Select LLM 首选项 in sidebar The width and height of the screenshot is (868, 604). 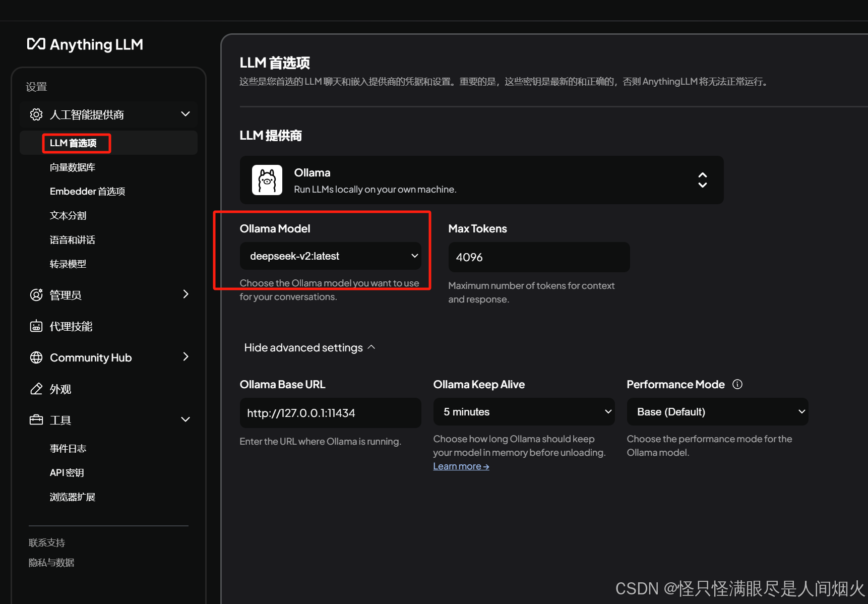[108, 143]
